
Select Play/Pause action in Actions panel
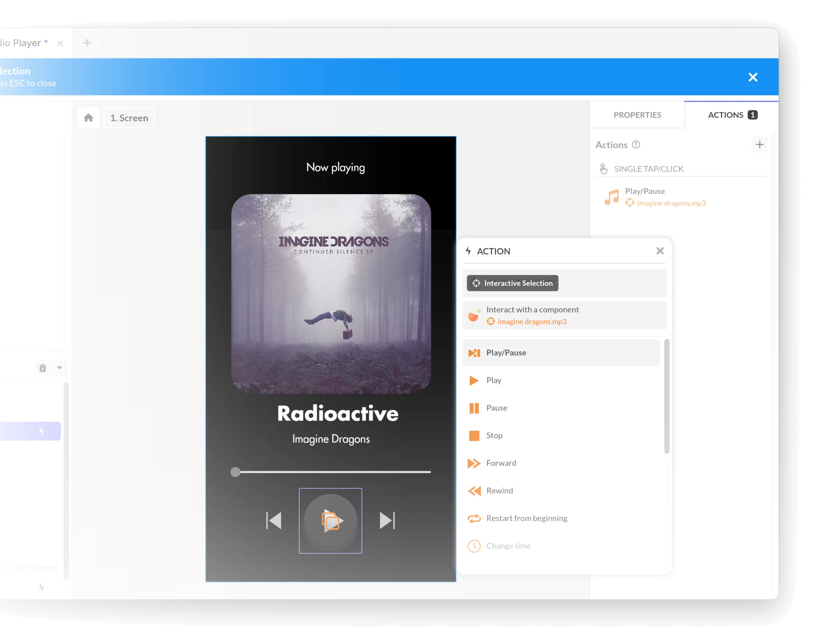(x=682, y=197)
